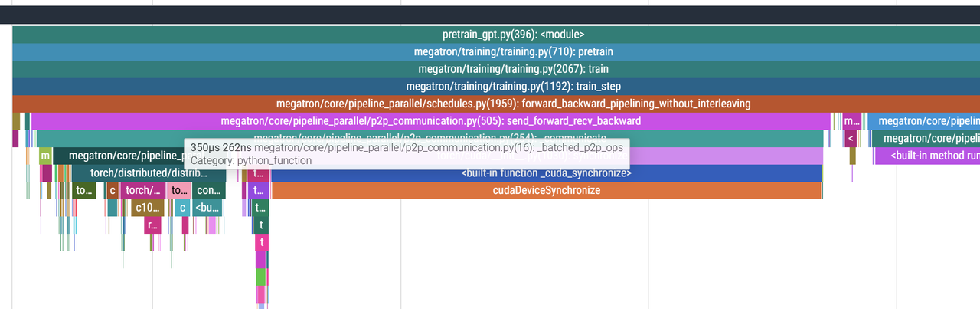Click the small magenta "<" slice
980x309 pixels.
851,138
